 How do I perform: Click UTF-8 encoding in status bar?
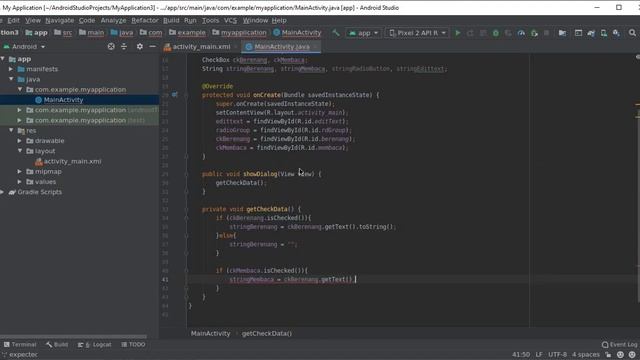pos(557,355)
